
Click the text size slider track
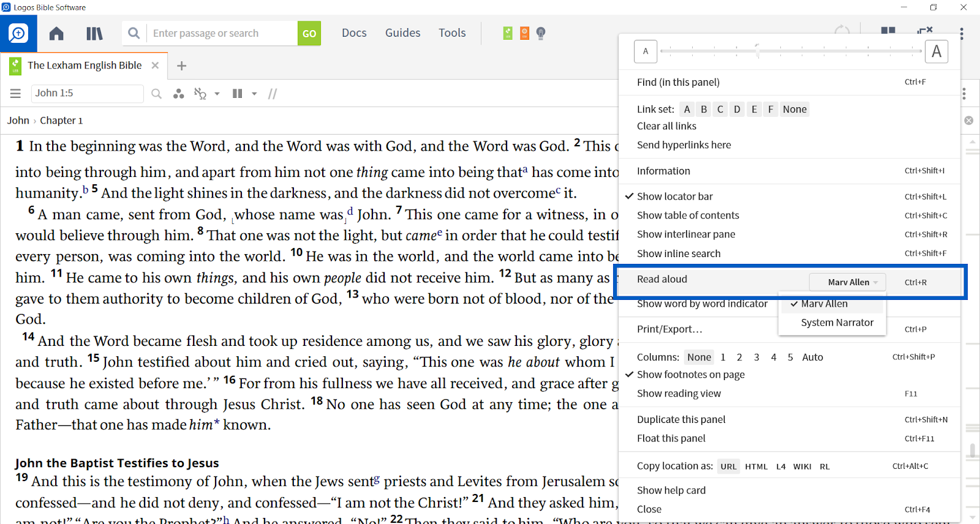pyautogui.click(x=791, y=51)
